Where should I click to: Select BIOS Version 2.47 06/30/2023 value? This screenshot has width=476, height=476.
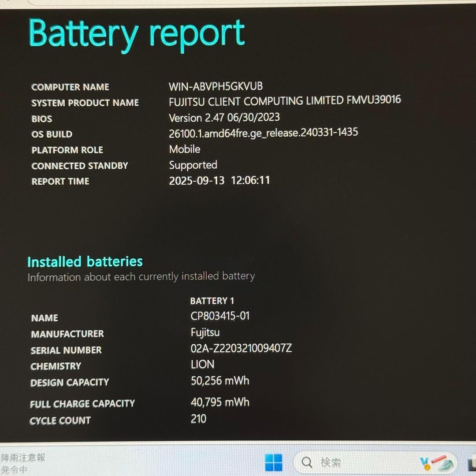coord(224,118)
